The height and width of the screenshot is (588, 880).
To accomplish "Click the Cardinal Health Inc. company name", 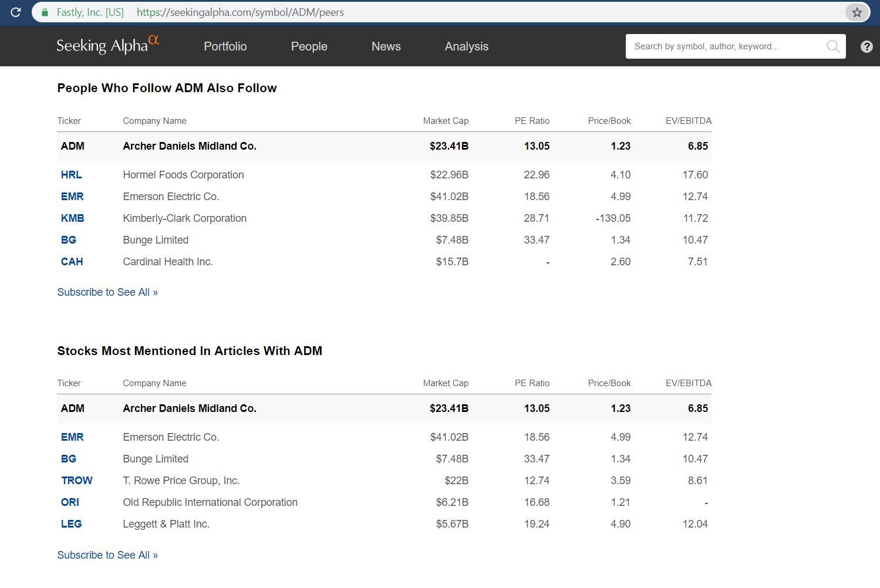I will (168, 262).
